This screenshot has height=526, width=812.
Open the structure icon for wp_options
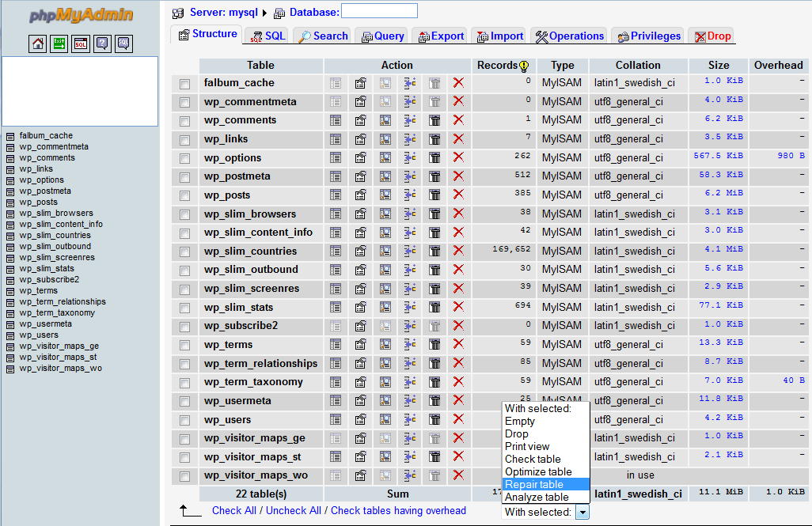[x=360, y=158]
